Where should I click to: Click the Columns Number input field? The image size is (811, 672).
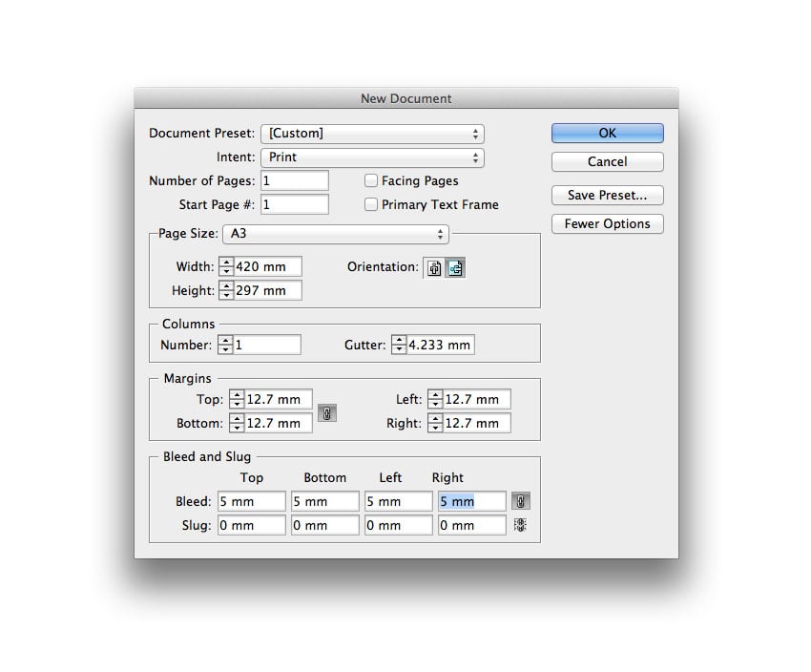coord(267,345)
